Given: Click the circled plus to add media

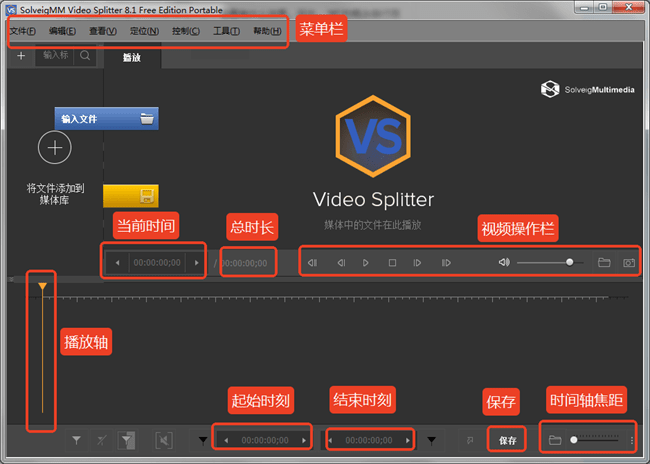Looking at the screenshot, I should click(55, 147).
